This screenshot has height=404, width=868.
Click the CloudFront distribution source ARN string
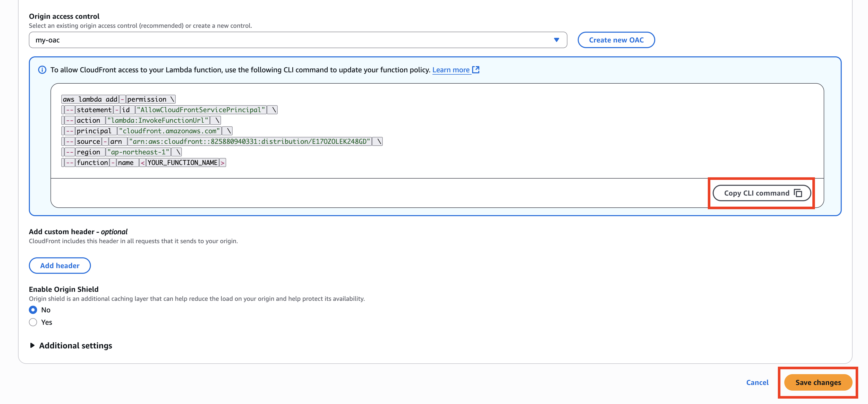point(250,142)
